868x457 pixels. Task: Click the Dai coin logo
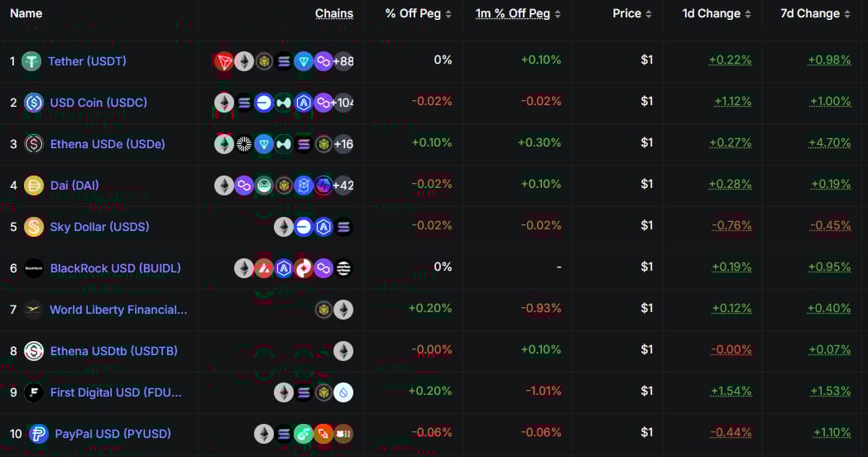pos(34,185)
